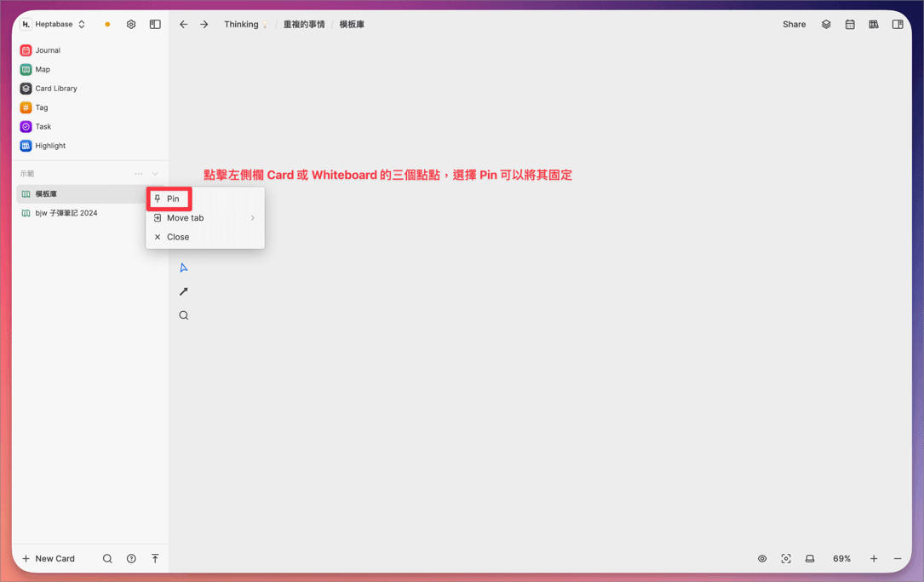
Task: Create a New Card
Action: [x=49, y=558]
